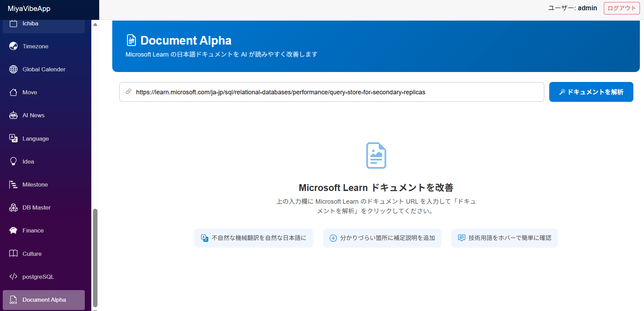Open the Language page
Viewport: 644px width, 311px height.
point(44,138)
